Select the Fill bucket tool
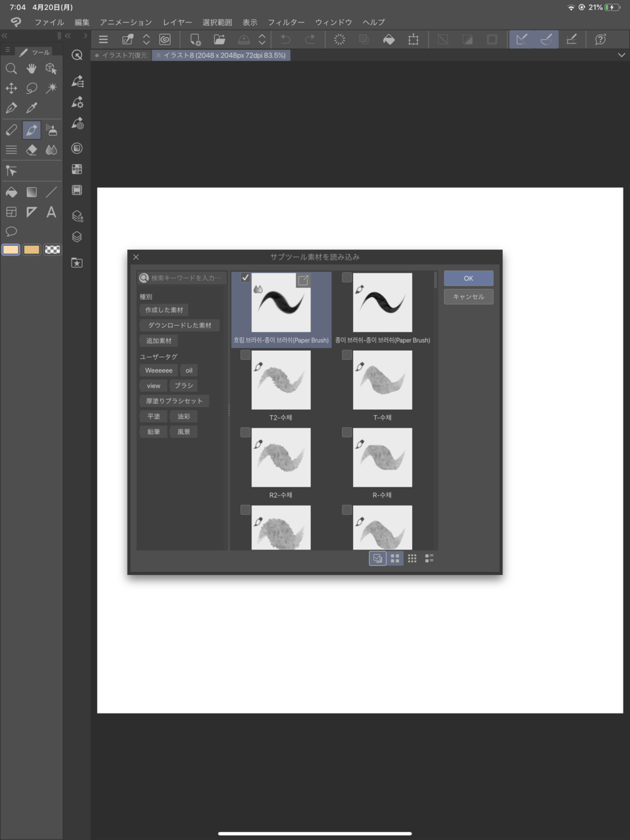This screenshot has height=840, width=630. pos(11,192)
